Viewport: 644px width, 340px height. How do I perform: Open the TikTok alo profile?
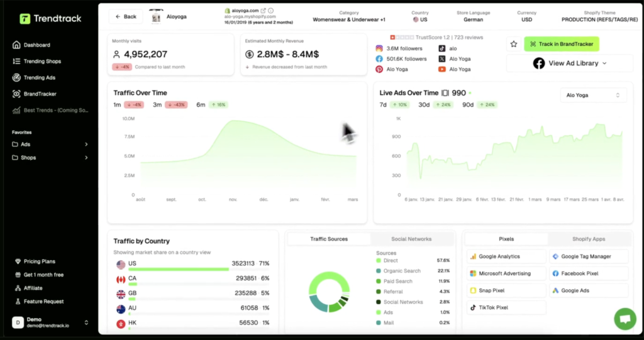(448, 48)
